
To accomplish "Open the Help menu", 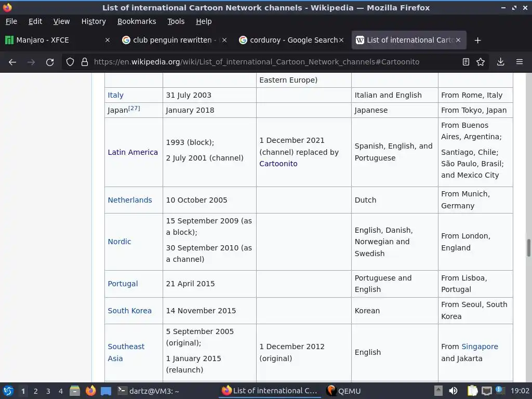I will (204, 21).
